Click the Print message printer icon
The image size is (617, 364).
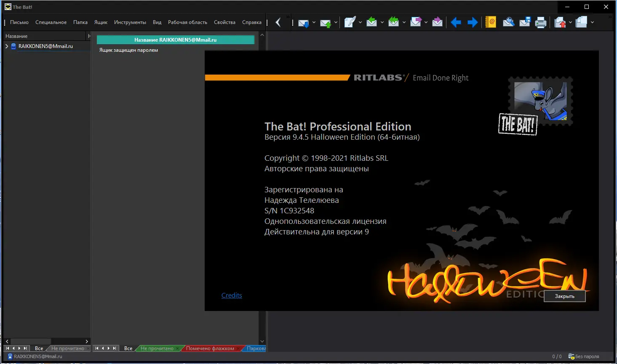click(x=541, y=22)
